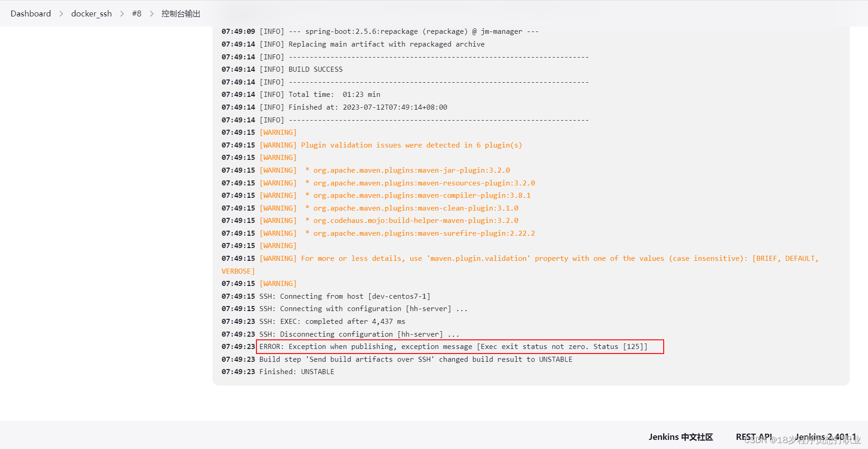
Task: Click the build-helper-maven-plugin:3.2.0 warning line
Action: tap(370, 221)
